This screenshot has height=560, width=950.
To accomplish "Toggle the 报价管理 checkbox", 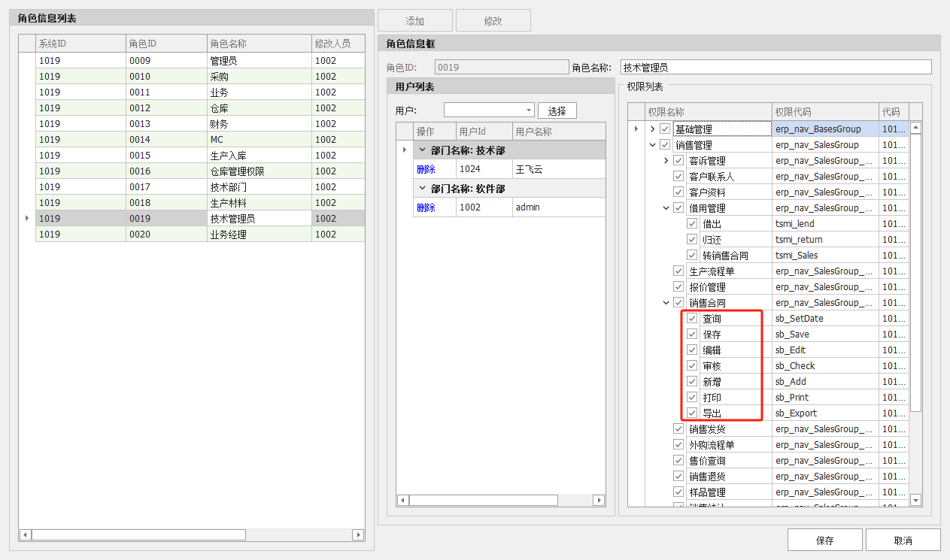I will [678, 287].
